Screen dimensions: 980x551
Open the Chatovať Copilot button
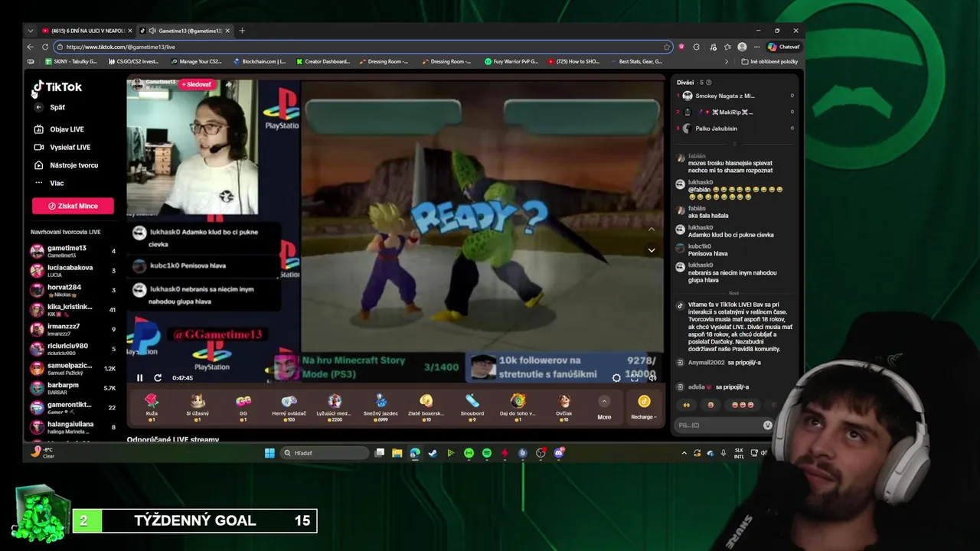tap(784, 47)
